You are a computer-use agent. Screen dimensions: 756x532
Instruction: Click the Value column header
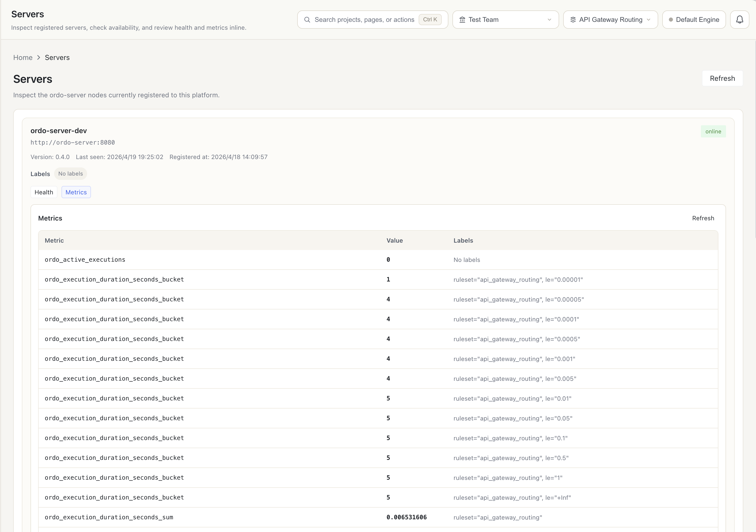[x=395, y=241]
